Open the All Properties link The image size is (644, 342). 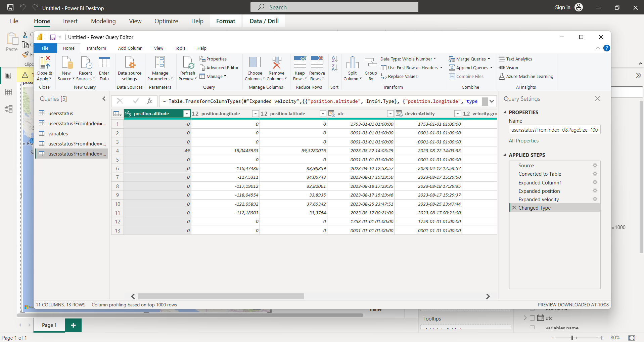click(x=523, y=141)
